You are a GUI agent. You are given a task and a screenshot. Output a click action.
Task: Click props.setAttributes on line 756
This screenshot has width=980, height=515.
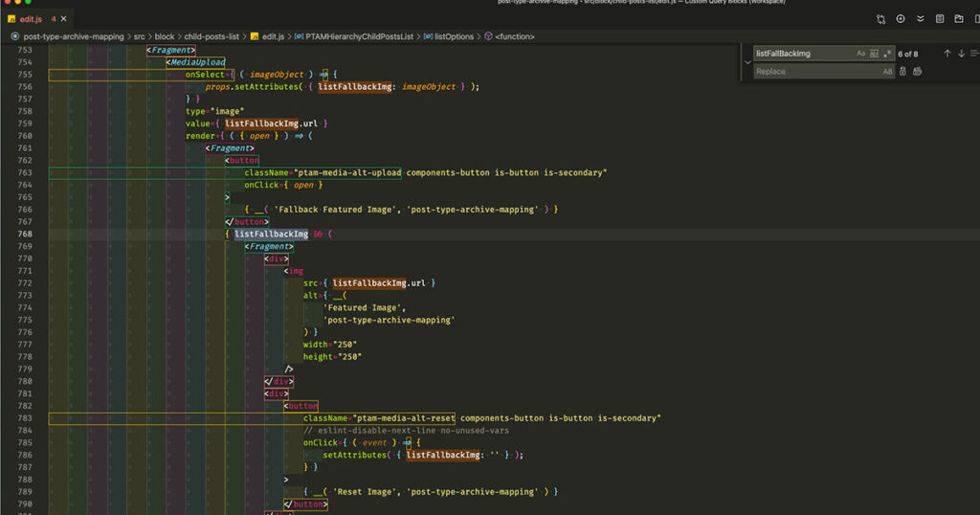(252, 87)
